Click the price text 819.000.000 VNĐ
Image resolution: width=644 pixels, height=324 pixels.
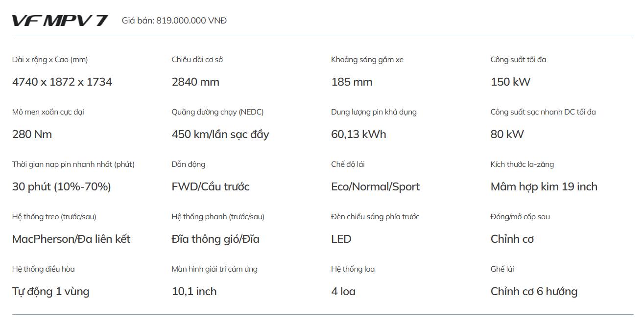click(x=191, y=21)
